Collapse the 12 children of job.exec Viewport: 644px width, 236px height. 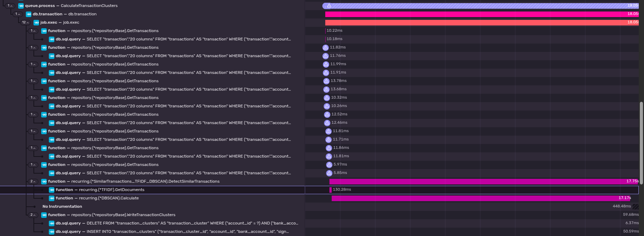pos(25,22)
